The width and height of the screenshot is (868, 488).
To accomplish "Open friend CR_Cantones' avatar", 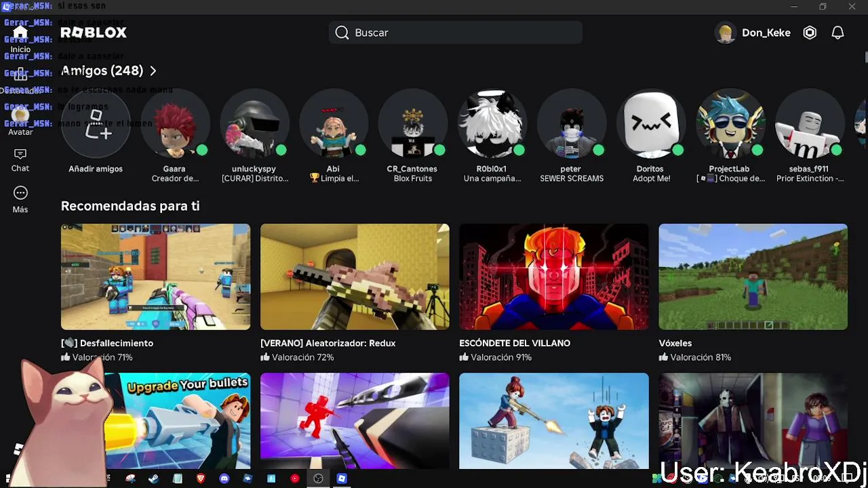I will coord(413,125).
